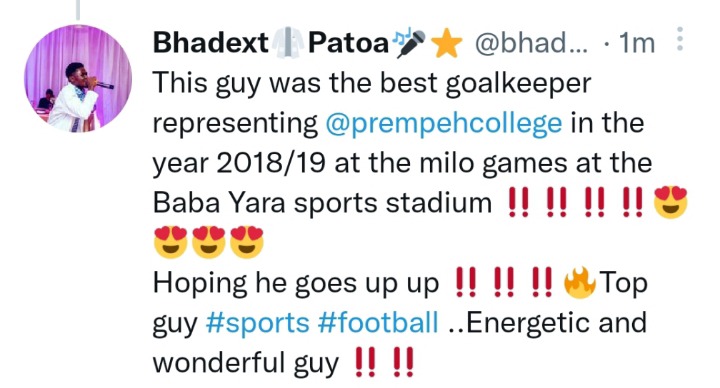Click the lab coat emoji after Bhadext
This screenshot has height=388, width=720.
288,43
